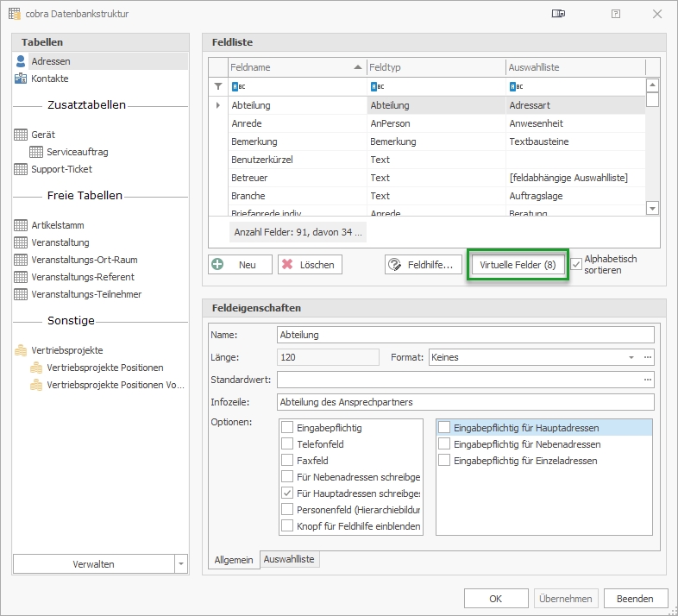Image resolution: width=678 pixels, height=616 pixels.
Task: Toggle Alphabetisch sortieren checkbox
Action: 576,264
